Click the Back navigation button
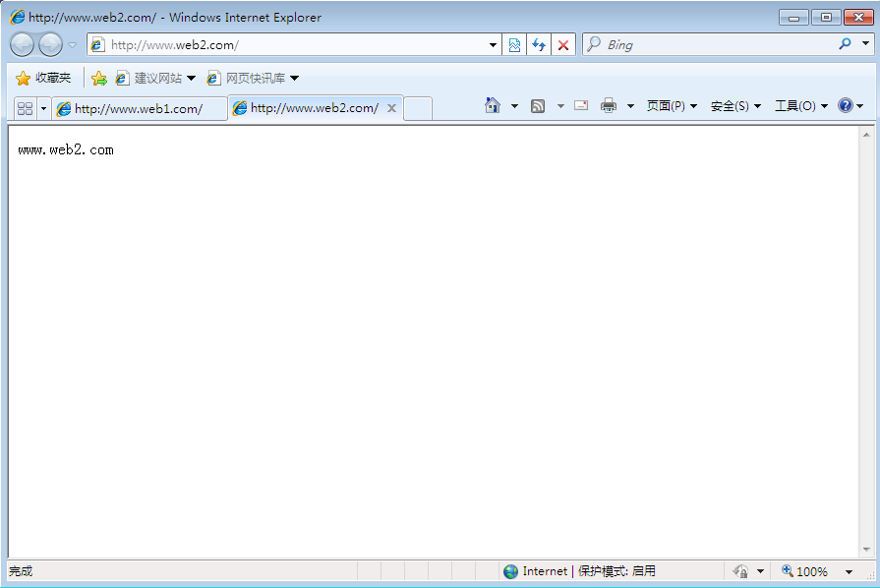 coord(23,45)
